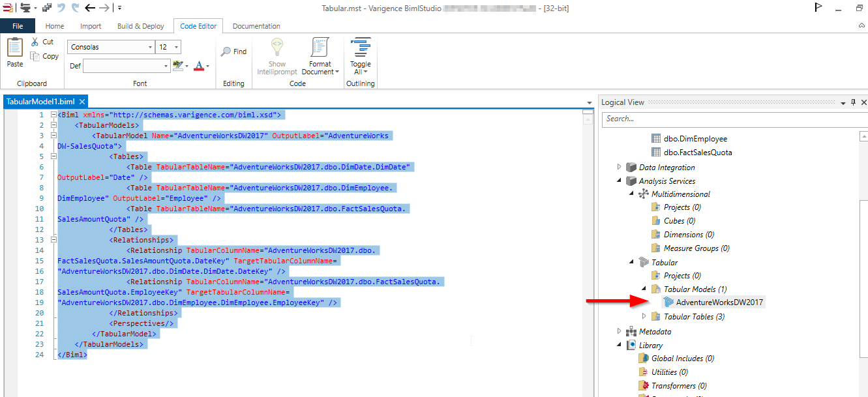Screen dimensions: 868x397
Task: Click the Save All icon in the quick access toolbar
Action: click(x=47, y=8)
